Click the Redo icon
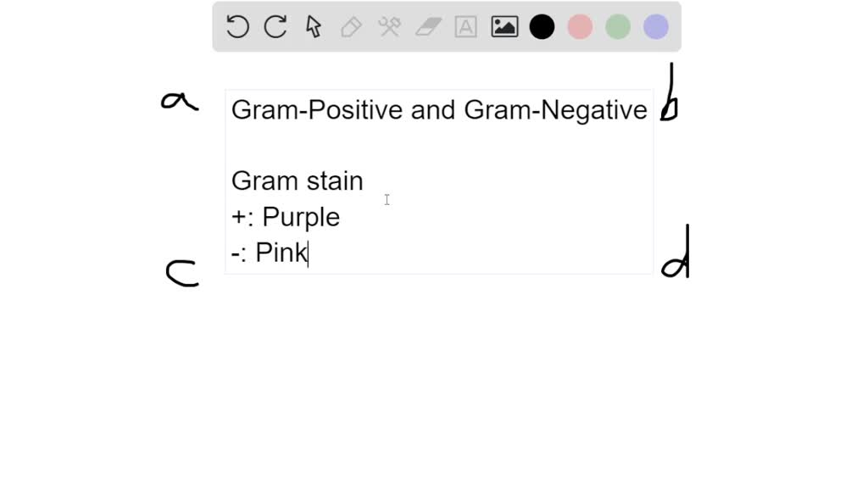The height and width of the screenshot is (488, 868). tap(275, 26)
